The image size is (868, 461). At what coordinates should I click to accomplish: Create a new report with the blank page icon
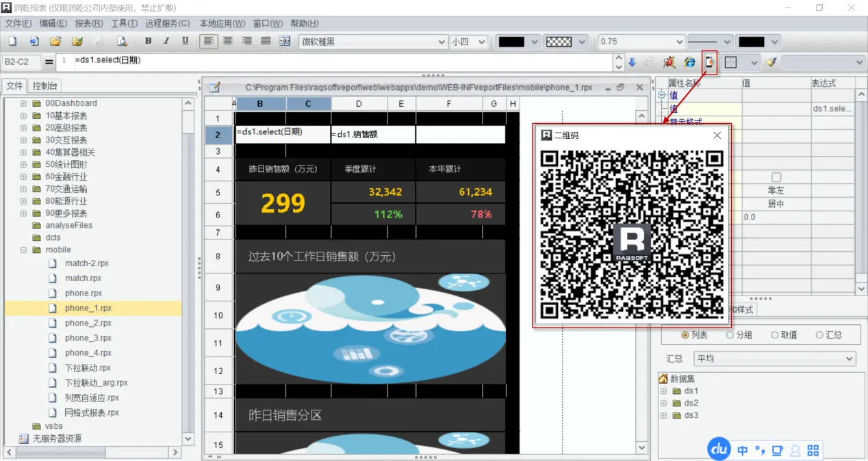12,42
